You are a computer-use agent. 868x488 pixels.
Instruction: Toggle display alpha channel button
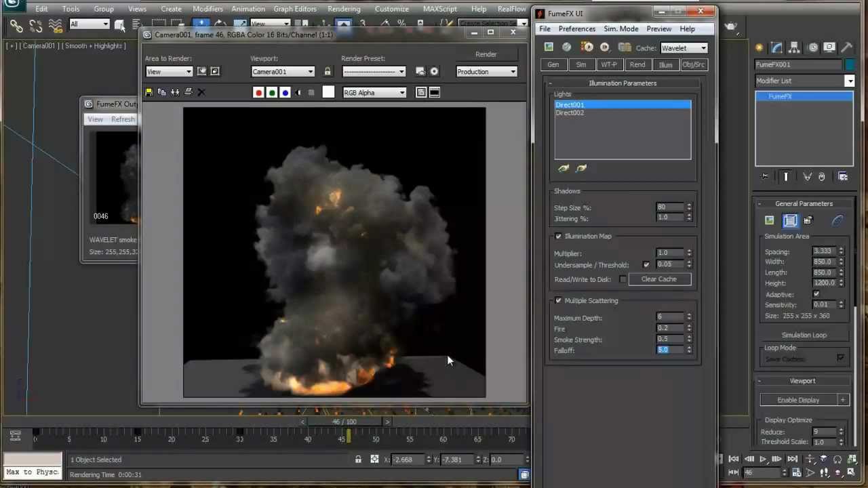click(x=298, y=93)
